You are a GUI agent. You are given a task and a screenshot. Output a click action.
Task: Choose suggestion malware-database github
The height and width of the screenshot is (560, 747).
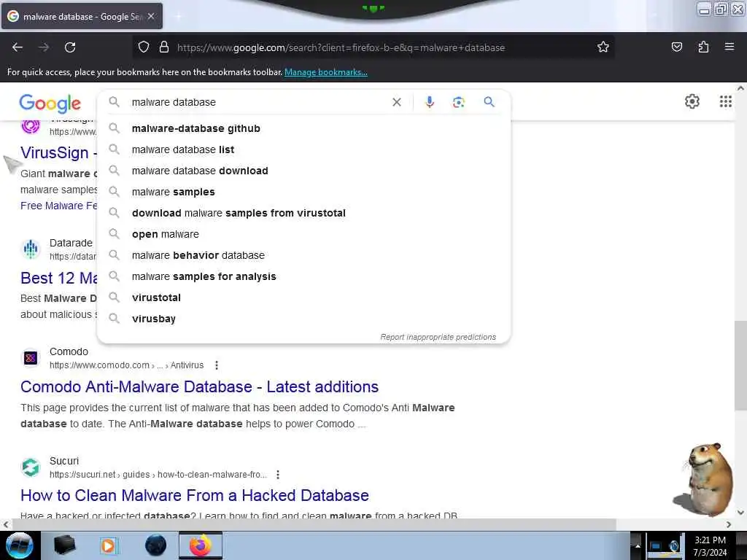[304, 128]
